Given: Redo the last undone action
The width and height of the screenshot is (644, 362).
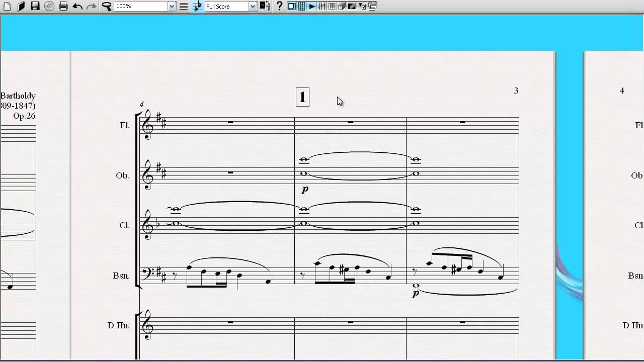Looking at the screenshot, I should tap(91, 6).
